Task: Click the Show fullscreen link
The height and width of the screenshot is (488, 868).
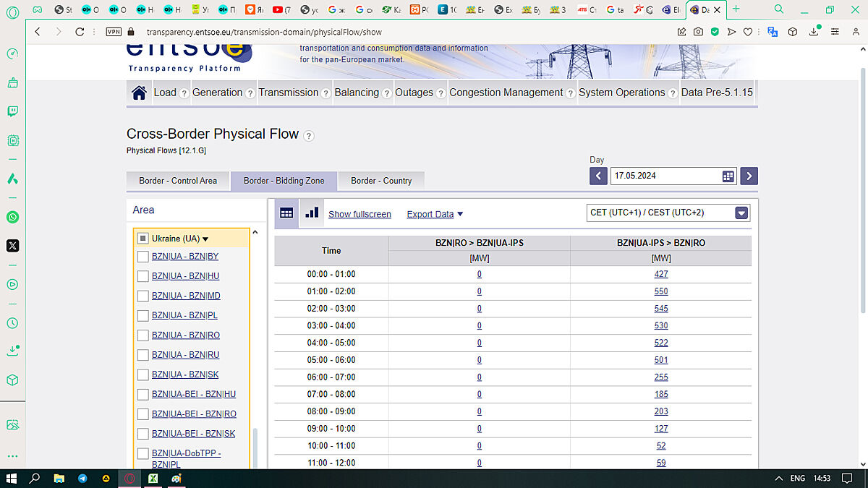Action: click(x=359, y=214)
